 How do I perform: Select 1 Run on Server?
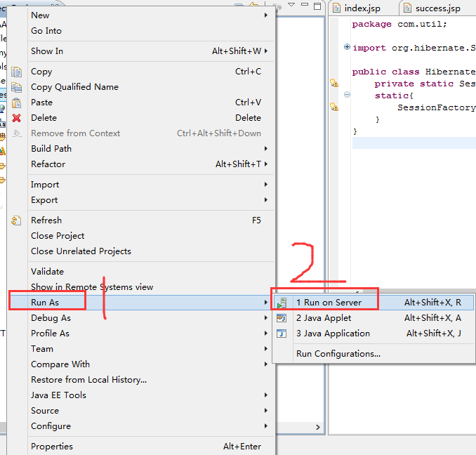point(373,303)
